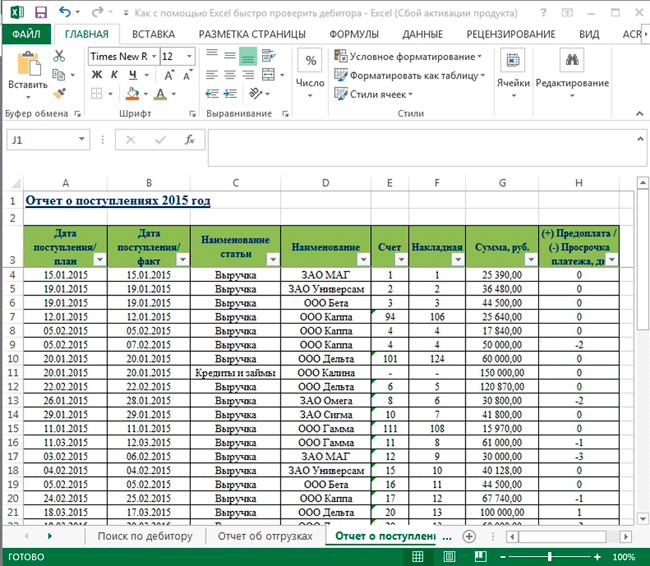Open Стили ячеек gallery
650x566 pixels.
point(374,94)
